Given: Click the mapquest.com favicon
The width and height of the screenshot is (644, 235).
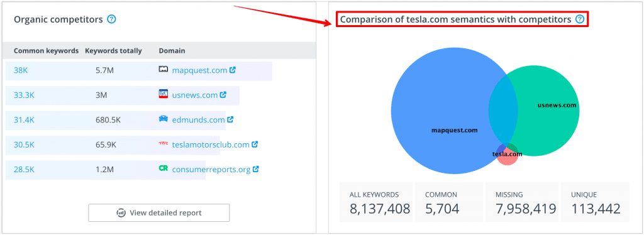Looking at the screenshot, I should pyautogui.click(x=164, y=69).
